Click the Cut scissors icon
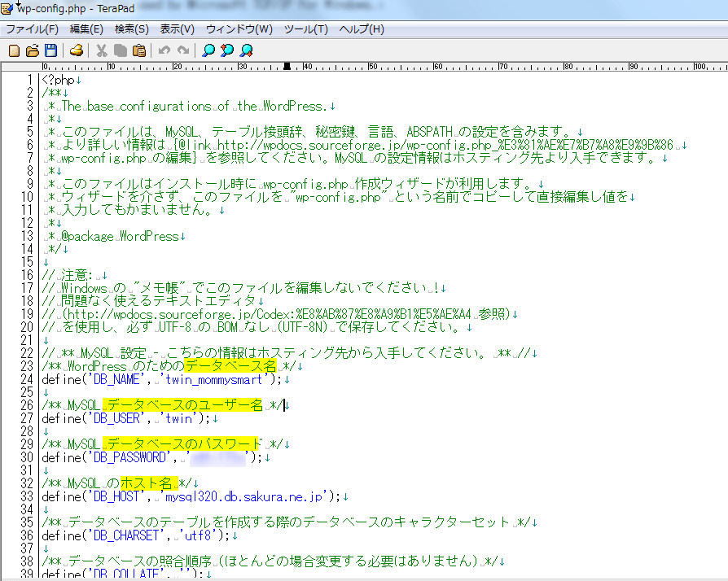The height and width of the screenshot is (581, 728). [x=102, y=50]
